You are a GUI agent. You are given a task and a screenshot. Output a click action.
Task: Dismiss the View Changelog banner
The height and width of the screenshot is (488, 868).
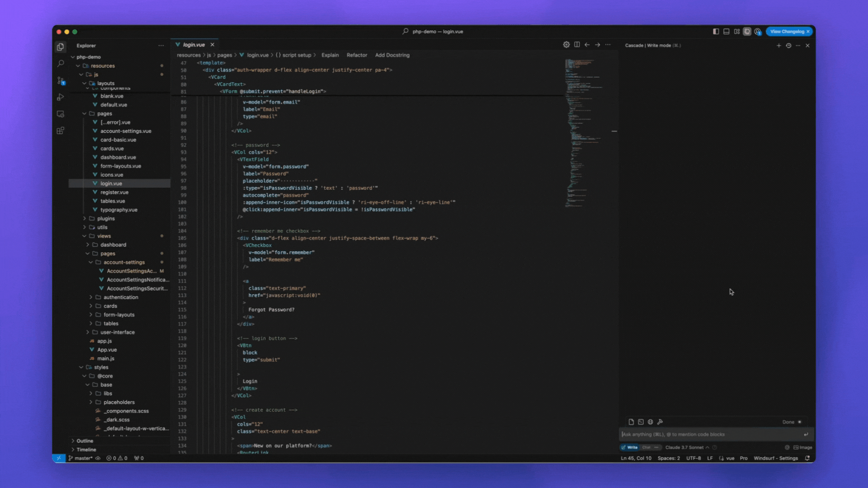pos(808,32)
